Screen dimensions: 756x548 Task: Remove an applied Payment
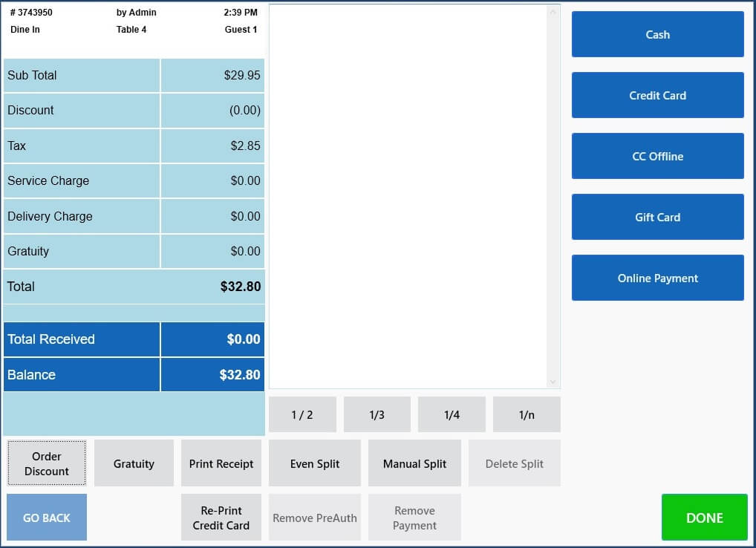point(414,517)
